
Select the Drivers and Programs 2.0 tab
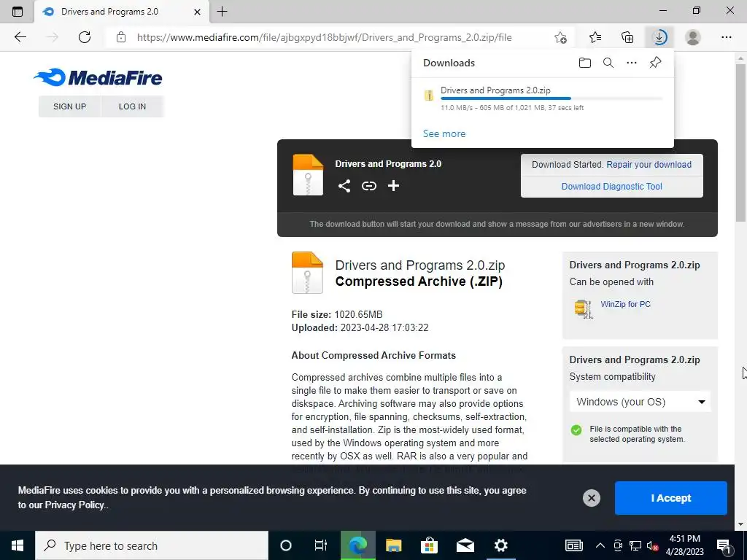point(122,12)
